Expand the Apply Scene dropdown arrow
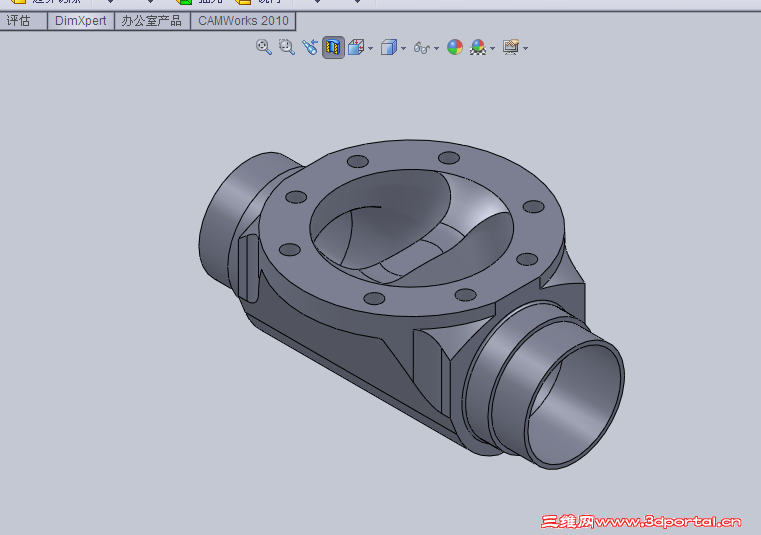The width and height of the screenshot is (761, 535). point(493,48)
